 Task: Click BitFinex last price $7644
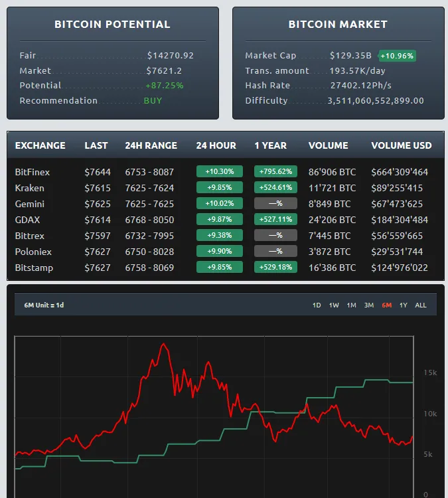pos(98,172)
